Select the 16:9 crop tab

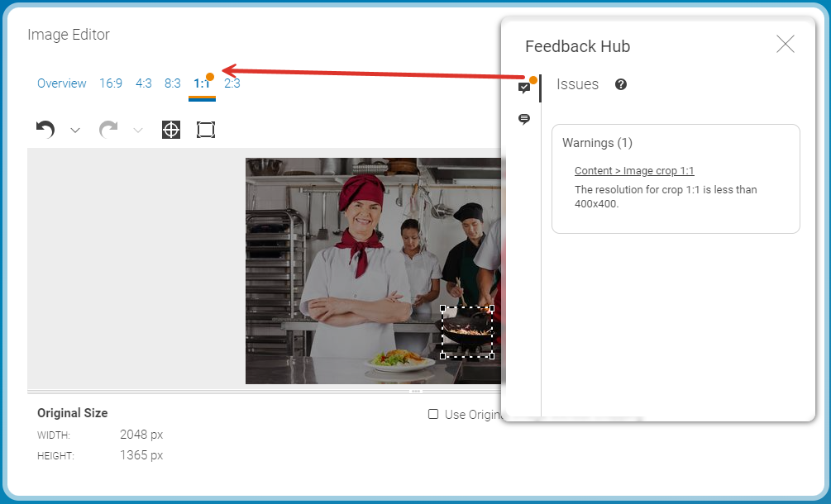click(x=111, y=83)
